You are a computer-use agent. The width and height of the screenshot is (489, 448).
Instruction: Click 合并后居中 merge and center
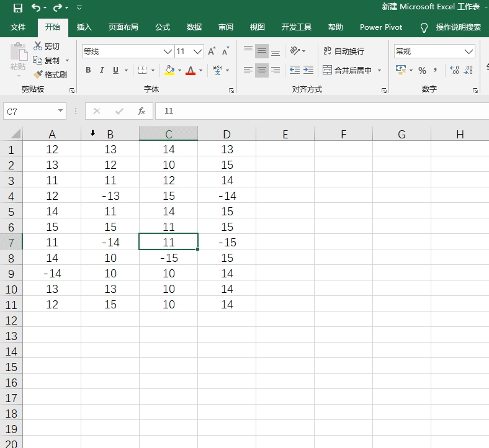347,70
